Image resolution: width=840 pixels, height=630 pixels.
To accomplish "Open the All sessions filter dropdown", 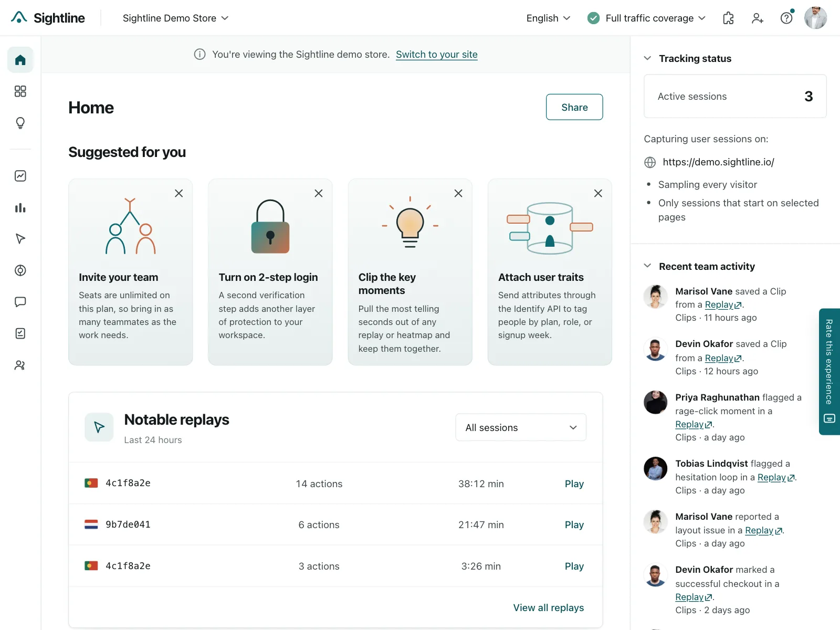I will [x=521, y=427].
